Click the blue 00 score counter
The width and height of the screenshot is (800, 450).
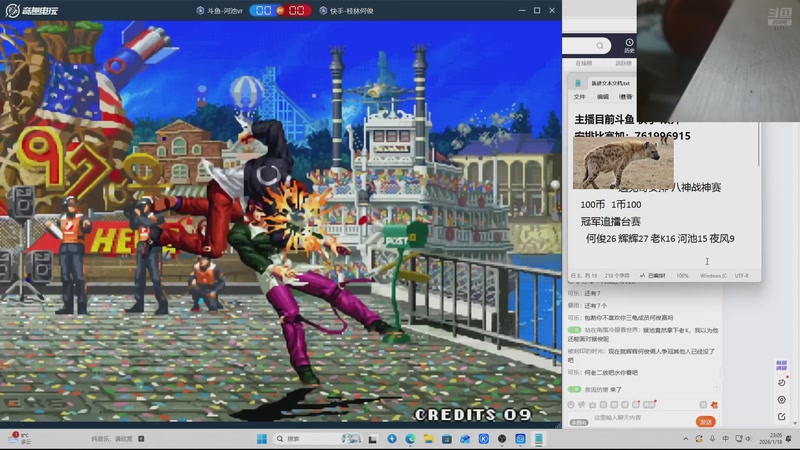point(263,10)
